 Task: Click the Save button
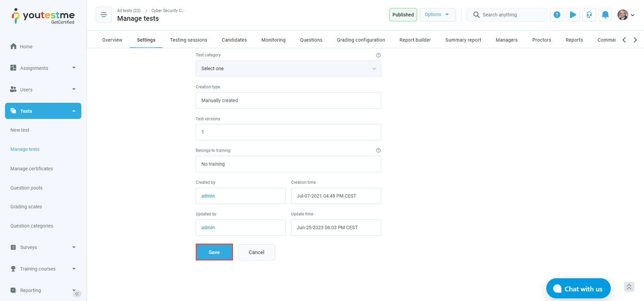click(x=214, y=252)
